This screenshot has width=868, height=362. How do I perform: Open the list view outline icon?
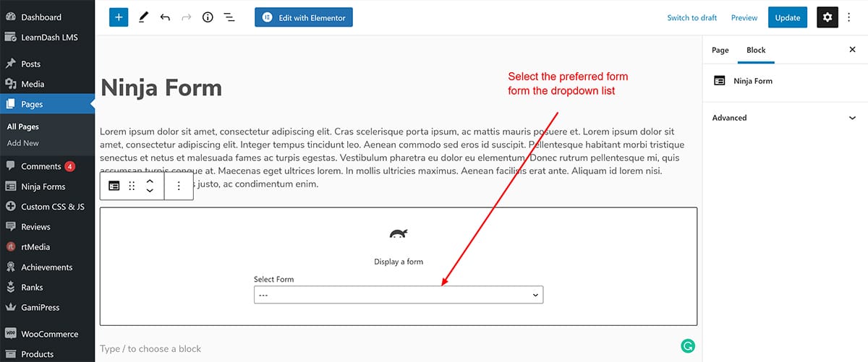tap(229, 17)
